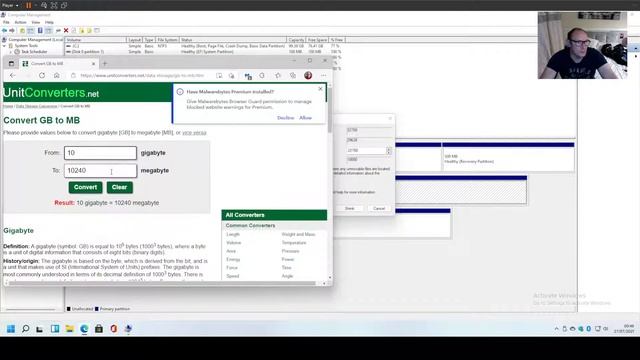Select the (C:) volume row
640x360 pixels.
pos(204,46)
